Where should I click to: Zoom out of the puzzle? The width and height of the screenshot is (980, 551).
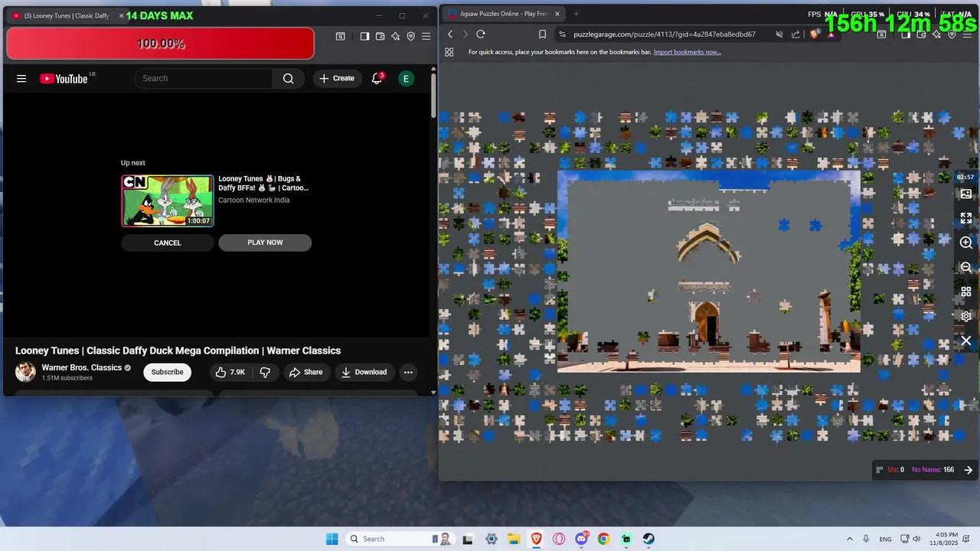(x=966, y=267)
